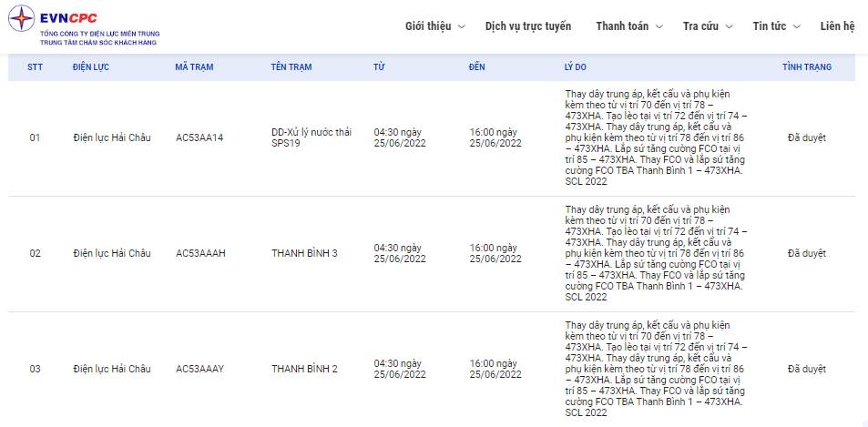868x427 pixels.
Task: Click the EVNCPC star logo icon
Action: 21,18
